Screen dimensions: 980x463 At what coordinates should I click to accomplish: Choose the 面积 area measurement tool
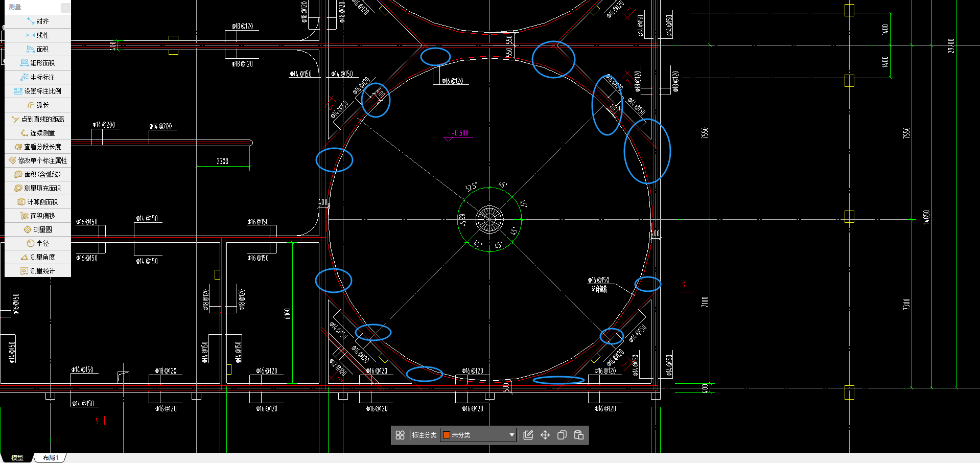click(x=38, y=49)
